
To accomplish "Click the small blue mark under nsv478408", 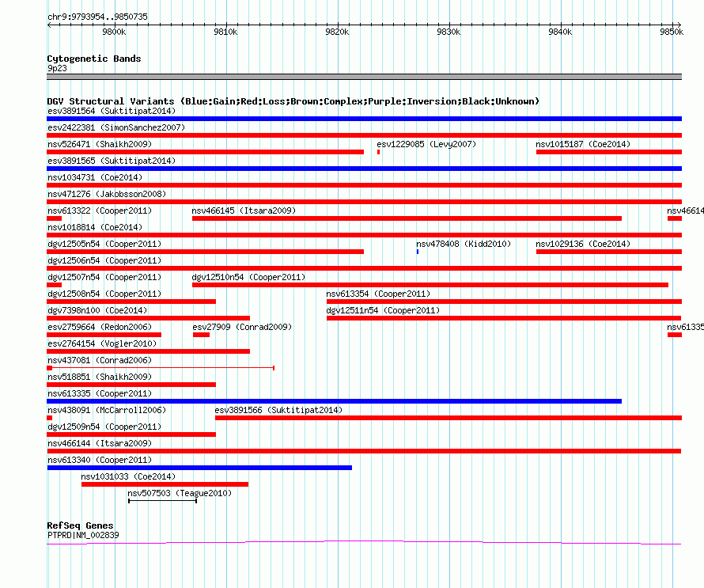I will tap(418, 252).
